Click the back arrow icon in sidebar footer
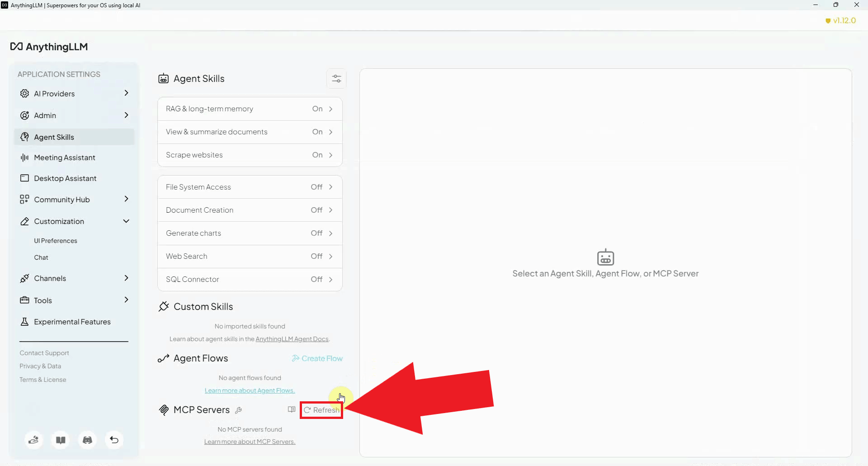 point(114,440)
